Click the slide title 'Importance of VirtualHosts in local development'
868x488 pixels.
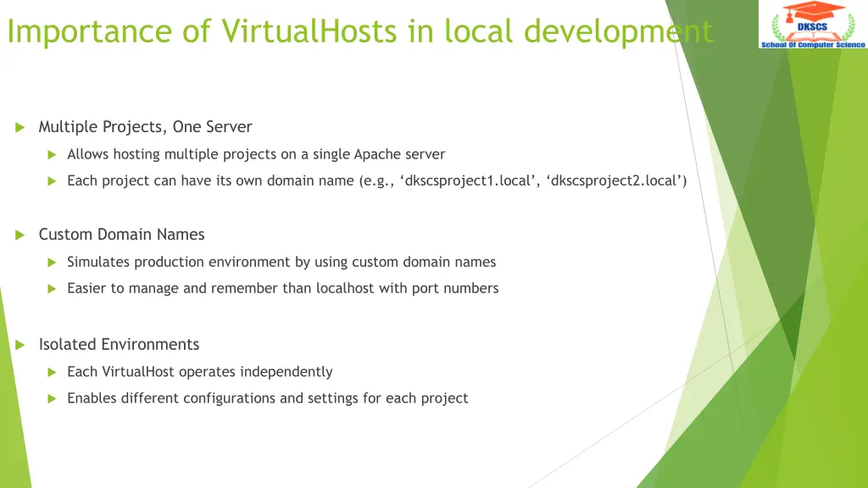359,31
